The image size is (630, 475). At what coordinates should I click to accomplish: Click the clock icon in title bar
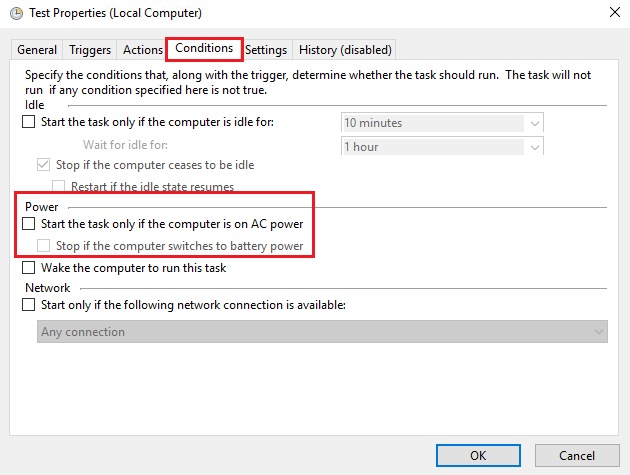click(15, 14)
